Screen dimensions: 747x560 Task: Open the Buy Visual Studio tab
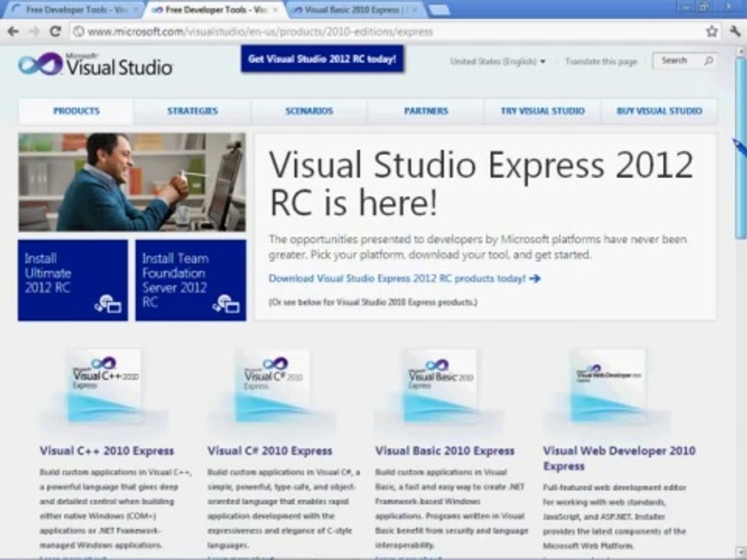659,111
